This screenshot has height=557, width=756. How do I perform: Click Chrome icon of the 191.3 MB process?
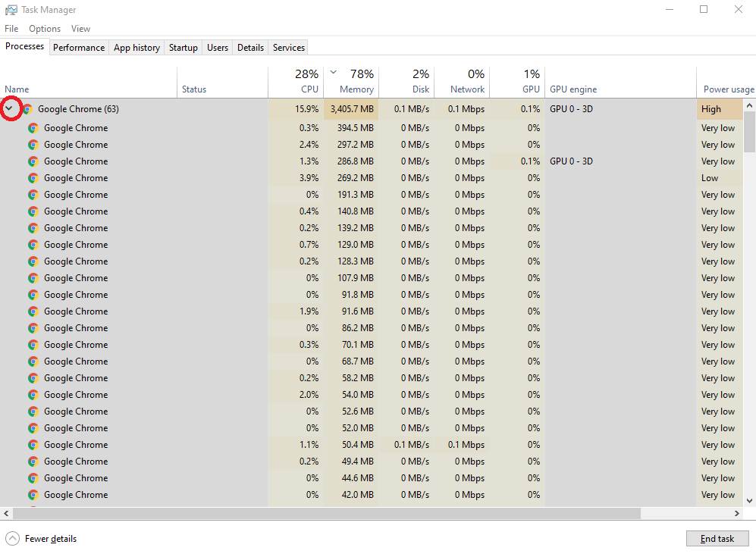33,195
